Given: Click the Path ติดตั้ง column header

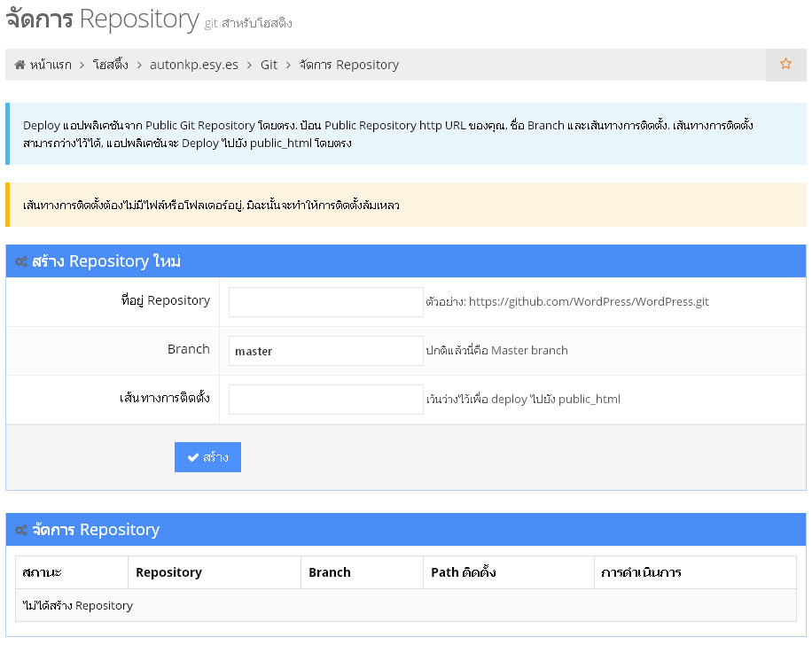Looking at the screenshot, I should tap(463, 572).
